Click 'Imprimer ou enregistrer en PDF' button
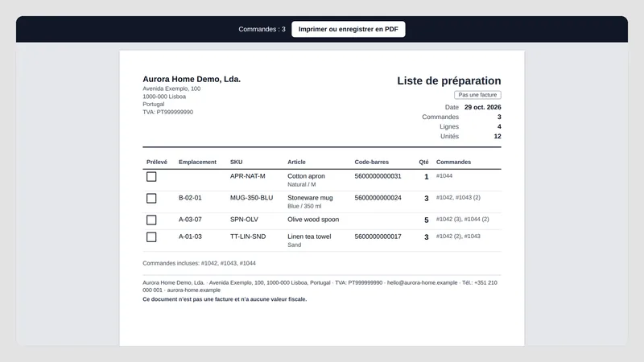The width and height of the screenshot is (644, 362). (x=349, y=29)
